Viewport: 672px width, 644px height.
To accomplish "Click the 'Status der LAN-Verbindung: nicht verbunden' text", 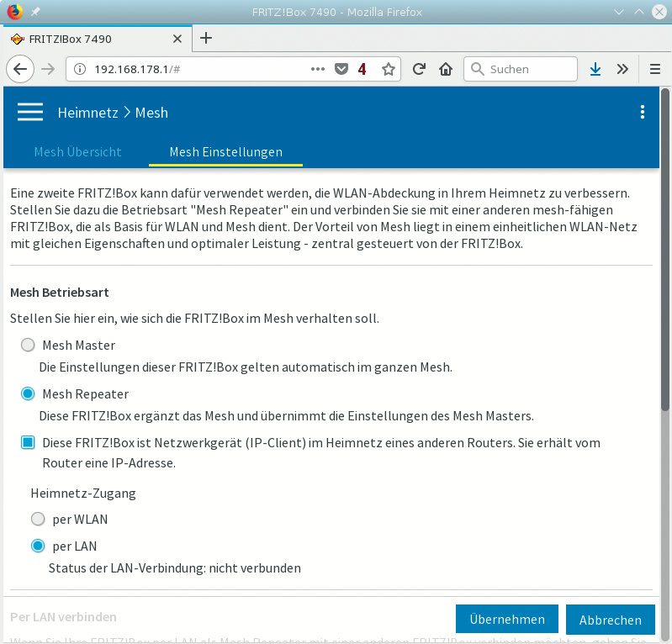I will (174, 568).
